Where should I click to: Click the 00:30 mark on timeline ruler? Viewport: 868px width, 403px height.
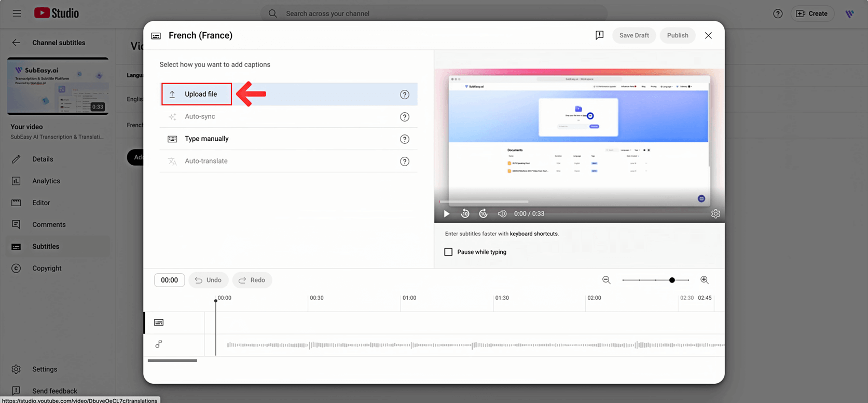(316, 298)
